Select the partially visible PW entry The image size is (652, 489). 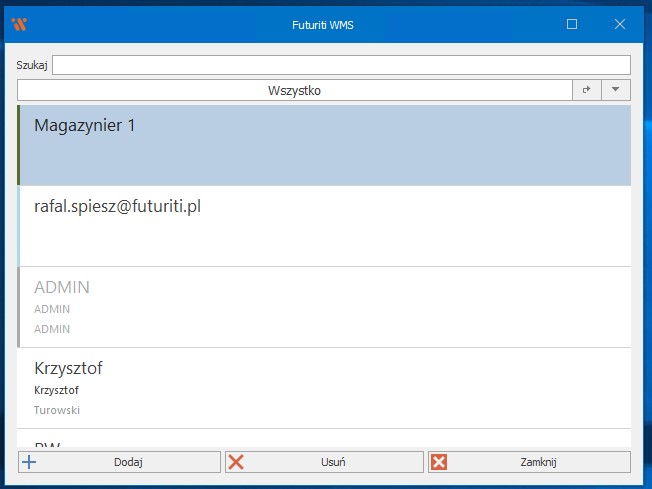pyautogui.click(x=324, y=439)
